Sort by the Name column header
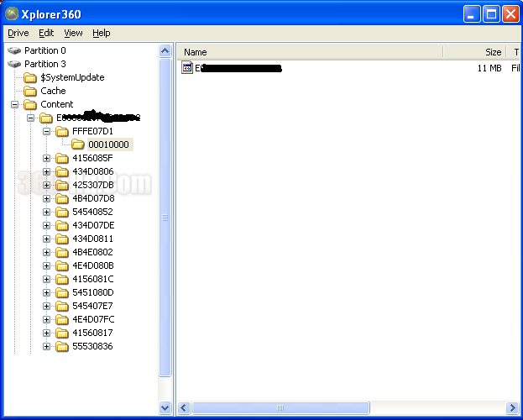Screen dimensions: 523x420 tap(310, 52)
